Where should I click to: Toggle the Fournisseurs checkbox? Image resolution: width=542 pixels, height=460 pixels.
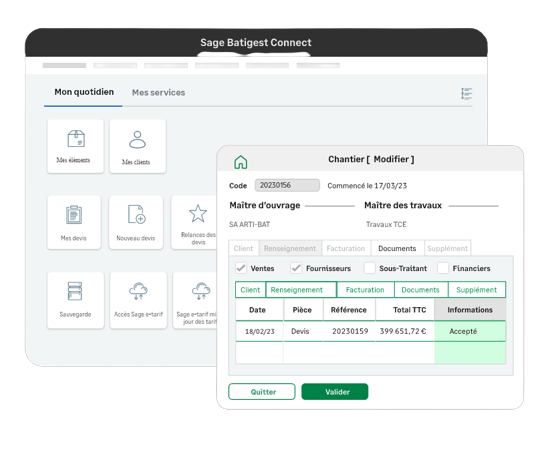point(296,268)
